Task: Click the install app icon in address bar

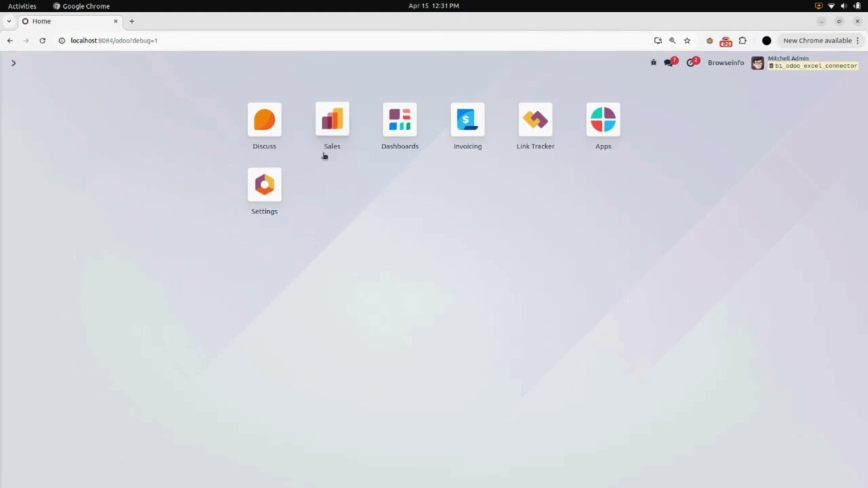Action: [x=658, y=41]
